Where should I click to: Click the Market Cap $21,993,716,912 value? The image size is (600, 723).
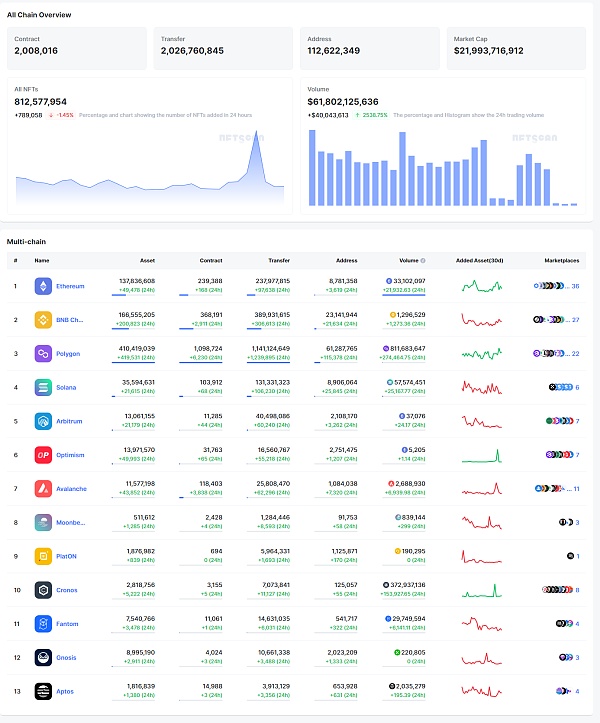(x=488, y=51)
